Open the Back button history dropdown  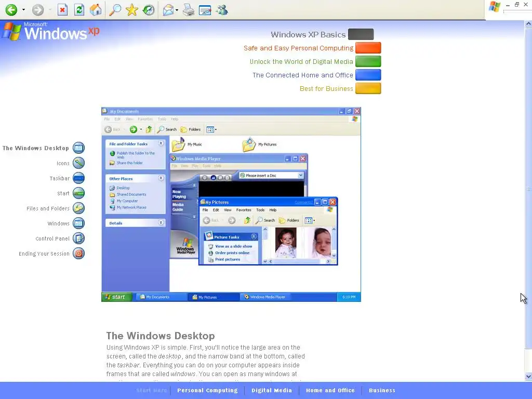pos(23,10)
